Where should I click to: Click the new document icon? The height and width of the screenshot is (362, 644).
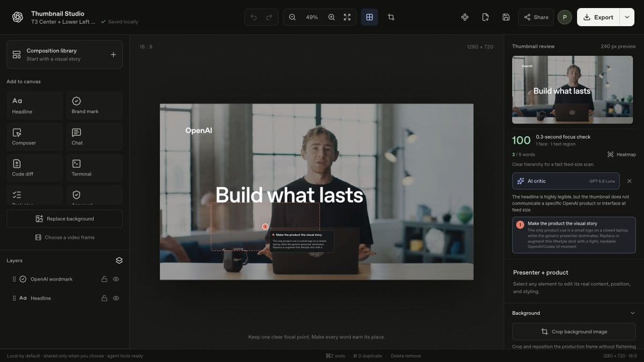pos(485,17)
